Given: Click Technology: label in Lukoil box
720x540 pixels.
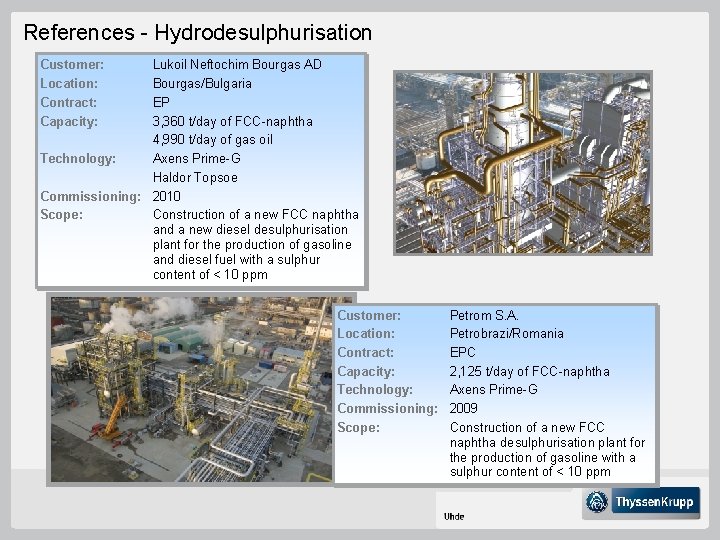Looking at the screenshot, I should [78, 158].
